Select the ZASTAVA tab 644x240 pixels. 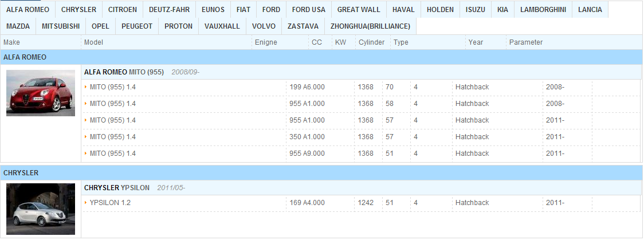[303, 26]
